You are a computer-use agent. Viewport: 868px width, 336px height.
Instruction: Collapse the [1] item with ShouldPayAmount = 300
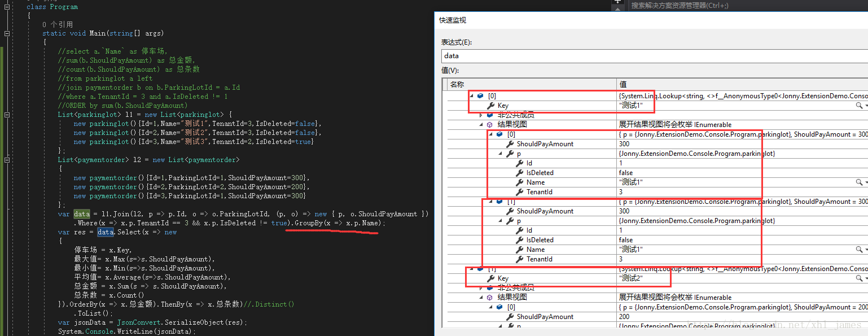[491, 202]
